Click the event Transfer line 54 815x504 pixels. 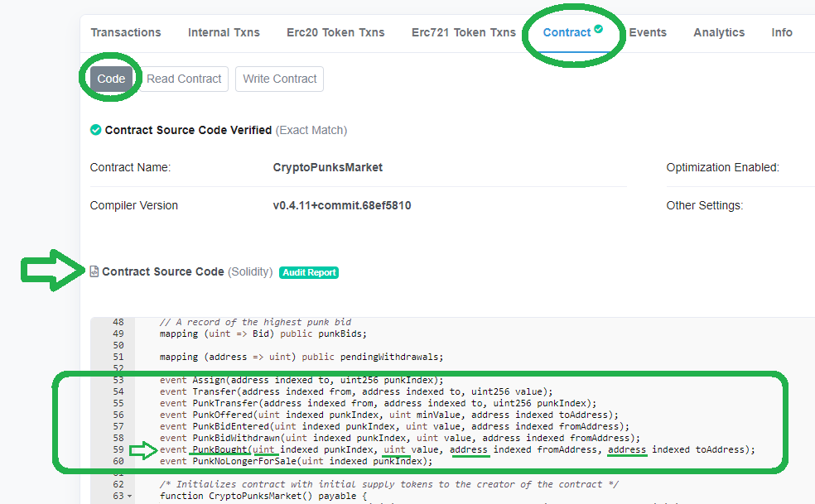pyautogui.click(x=356, y=391)
